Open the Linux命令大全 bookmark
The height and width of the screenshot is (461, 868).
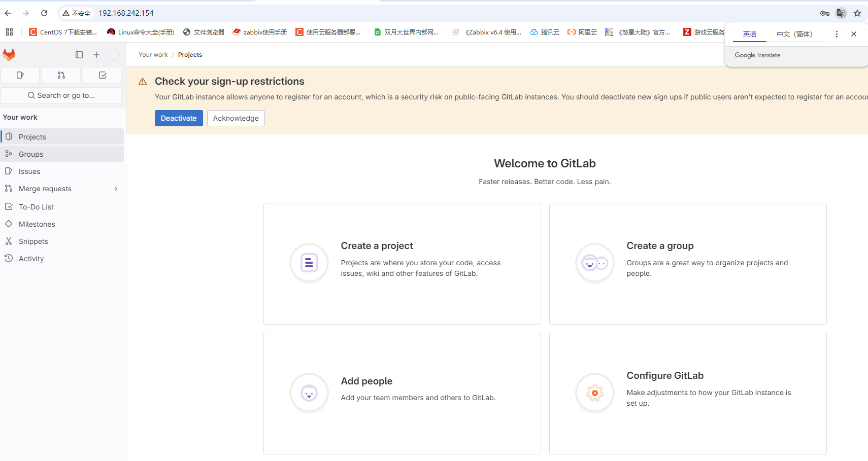coord(141,32)
